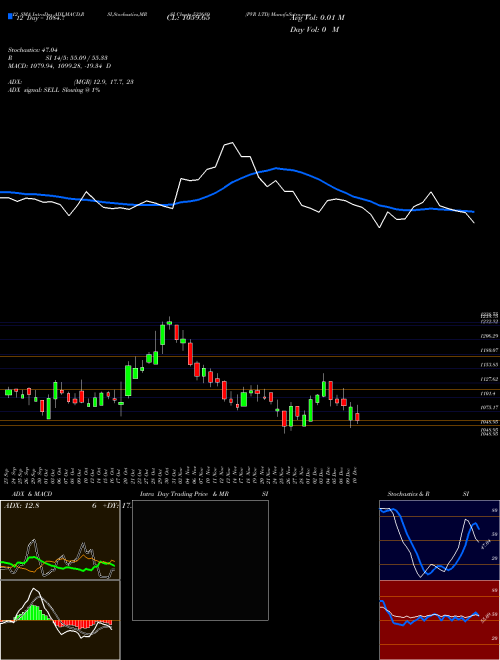
Task: Open the empty intraday trading price panel
Action: point(200,560)
